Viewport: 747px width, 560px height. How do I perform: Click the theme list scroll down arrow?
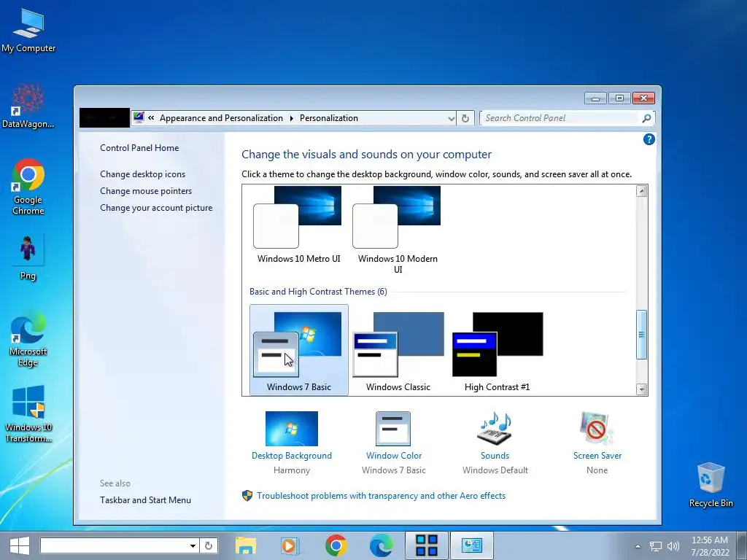coord(642,389)
